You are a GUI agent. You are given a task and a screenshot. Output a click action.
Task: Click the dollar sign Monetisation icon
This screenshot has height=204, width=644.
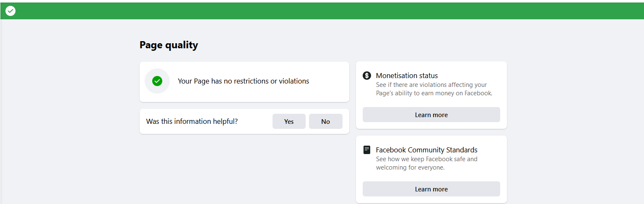point(367,76)
